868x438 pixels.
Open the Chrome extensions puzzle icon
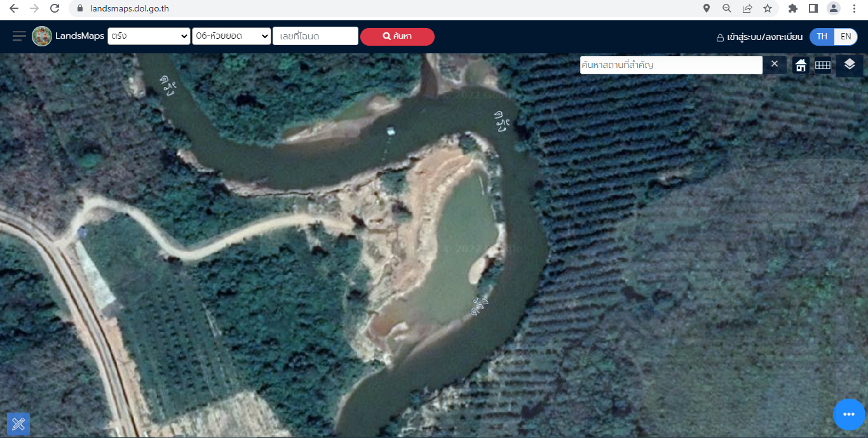[x=792, y=8]
